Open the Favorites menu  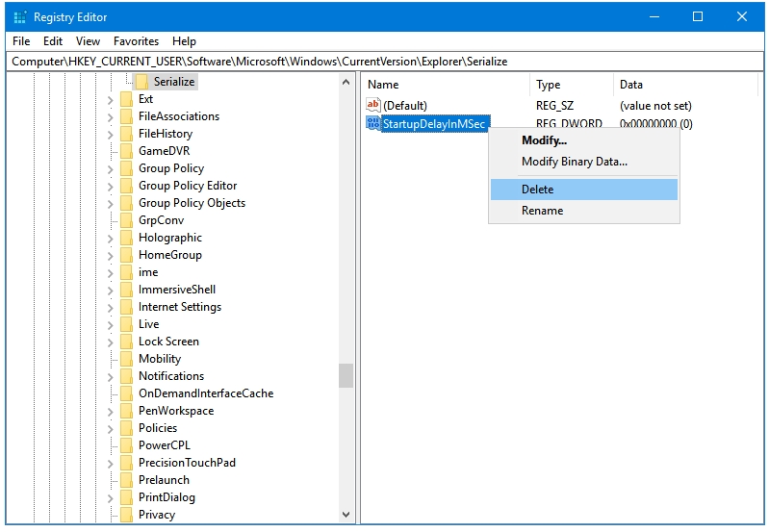tap(136, 41)
